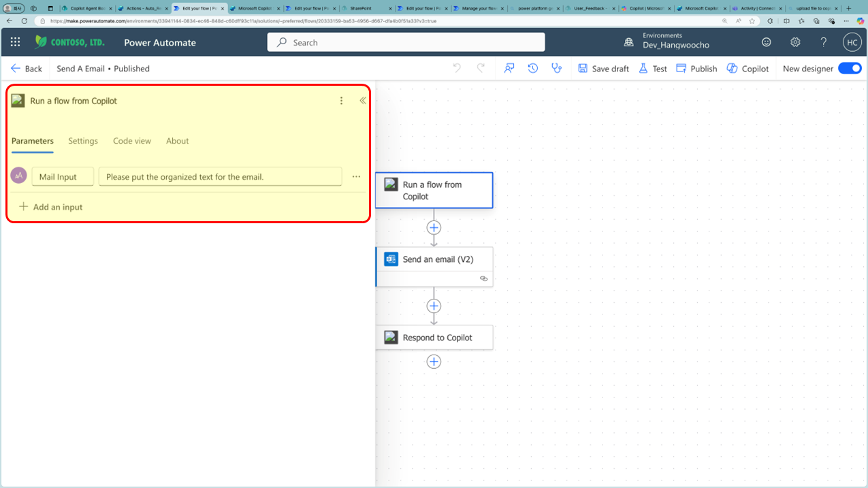Image resolution: width=868 pixels, height=488 pixels.
Task: Open the feedback smiley icon
Action: tap(766, 42)
